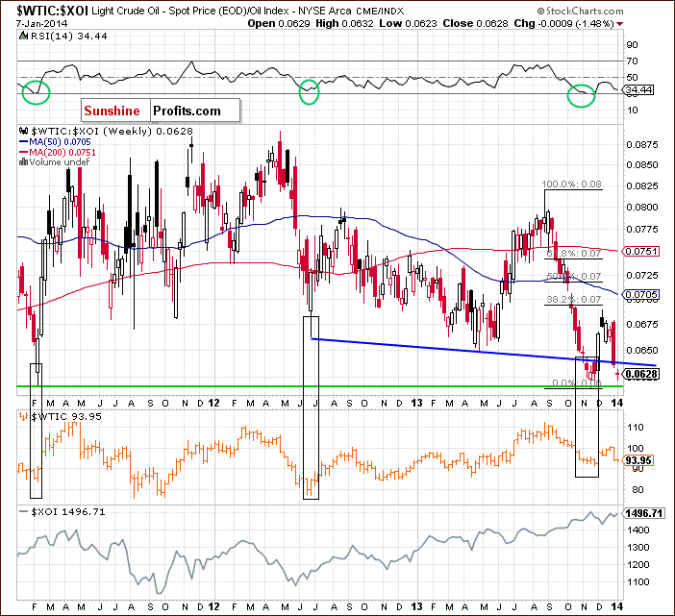
Task: Click the blue 0.0705 MA(50) price tag
Action: point(641,295)
